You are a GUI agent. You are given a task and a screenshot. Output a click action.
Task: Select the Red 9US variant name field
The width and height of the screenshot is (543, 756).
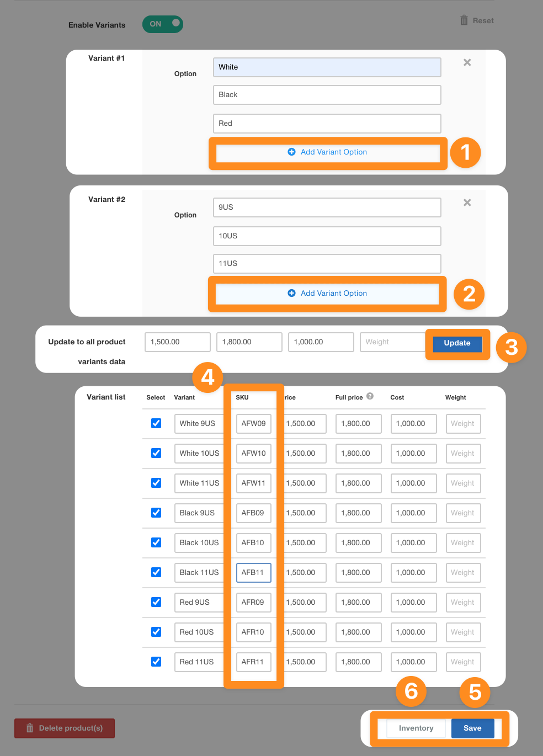(x=199, y=603)
